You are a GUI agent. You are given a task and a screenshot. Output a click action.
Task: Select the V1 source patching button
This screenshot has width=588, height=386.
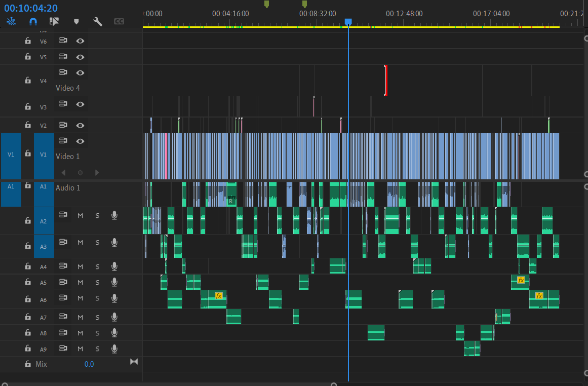(11, 157)
